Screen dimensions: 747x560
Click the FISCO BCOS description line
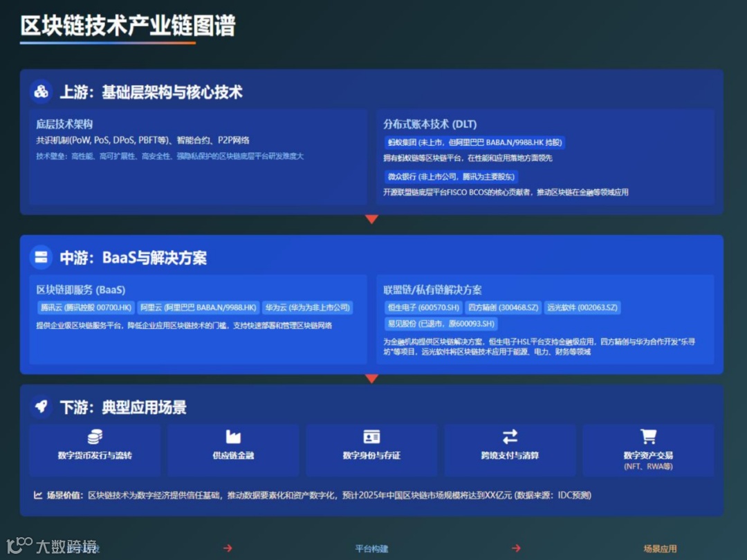point(506,192)
